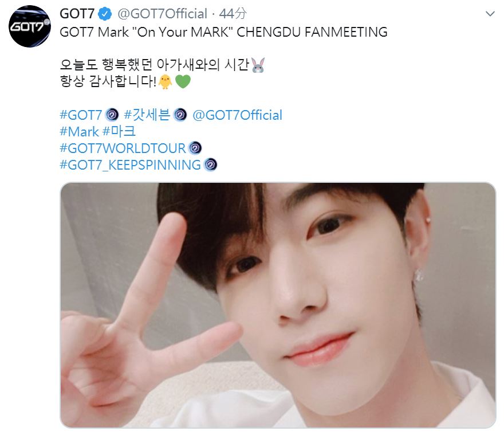
Task: Open the attached selfie photo
Action: [x=278, y=305]
